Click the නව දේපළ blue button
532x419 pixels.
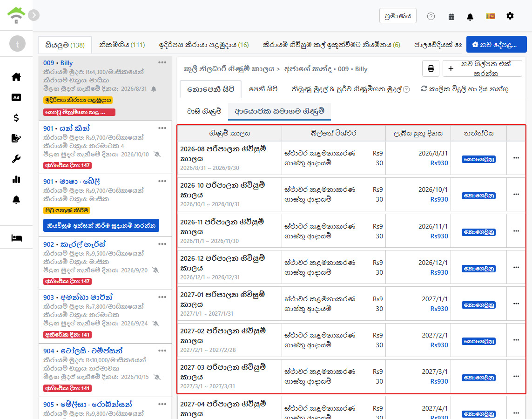496,44
